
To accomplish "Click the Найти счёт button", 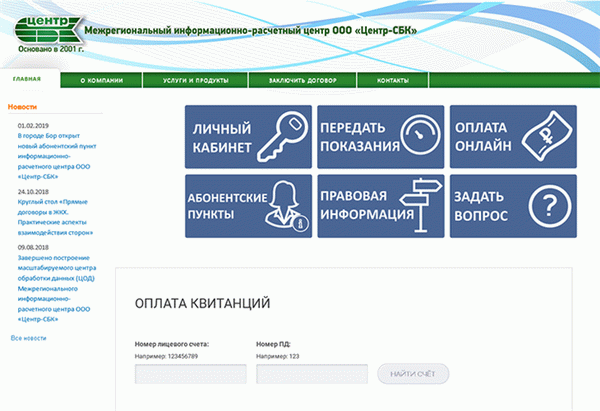I will [413, 373].
